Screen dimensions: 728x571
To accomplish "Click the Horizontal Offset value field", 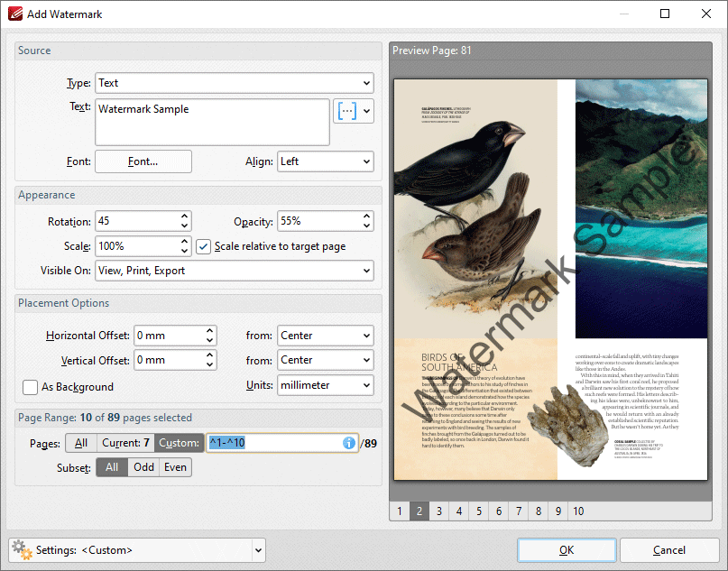I will [170, 336].
